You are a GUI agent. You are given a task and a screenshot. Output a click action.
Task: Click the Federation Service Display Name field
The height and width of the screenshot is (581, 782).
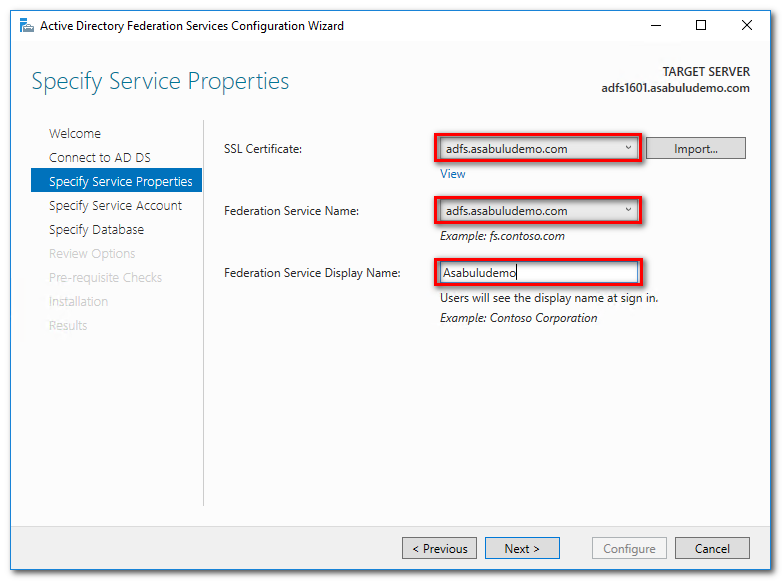pyautogui.click(x=538, y=272)
